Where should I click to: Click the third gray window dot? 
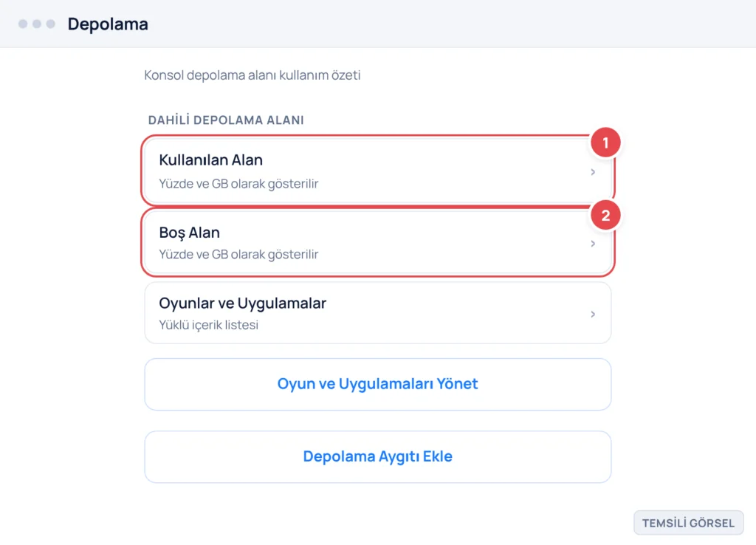[x=51, y=24]
